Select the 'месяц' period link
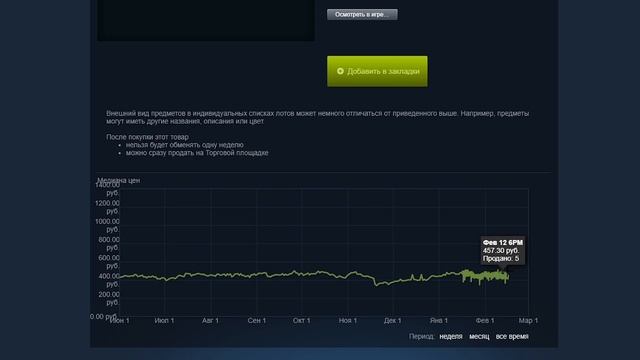This screenshot has height=360, width=640. pos(479,336)
